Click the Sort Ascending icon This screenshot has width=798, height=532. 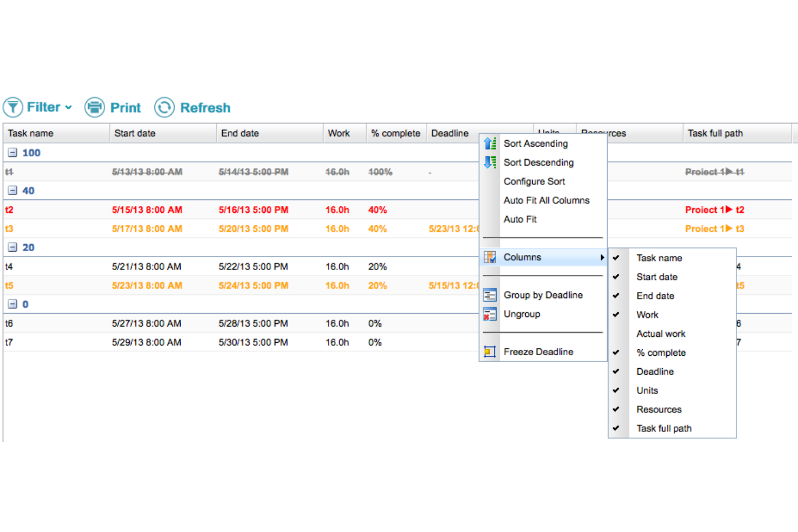pyautogui.click(x=490, y=143)
